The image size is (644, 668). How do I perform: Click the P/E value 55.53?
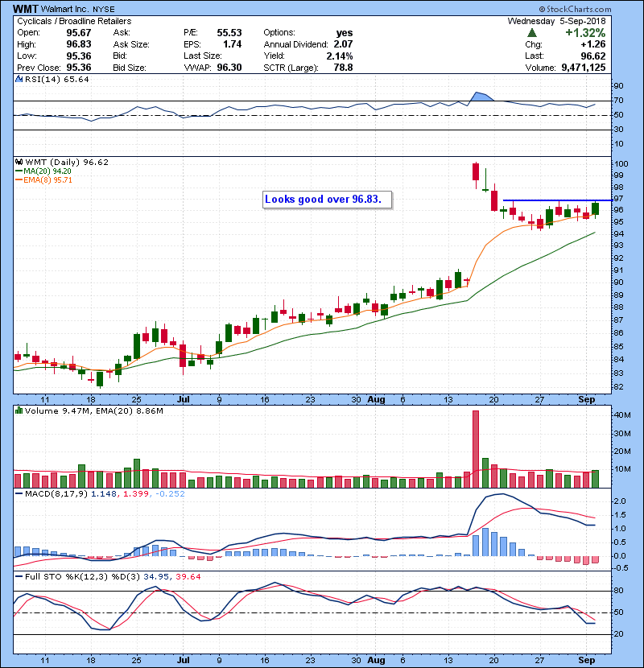(x=229, y=33)
